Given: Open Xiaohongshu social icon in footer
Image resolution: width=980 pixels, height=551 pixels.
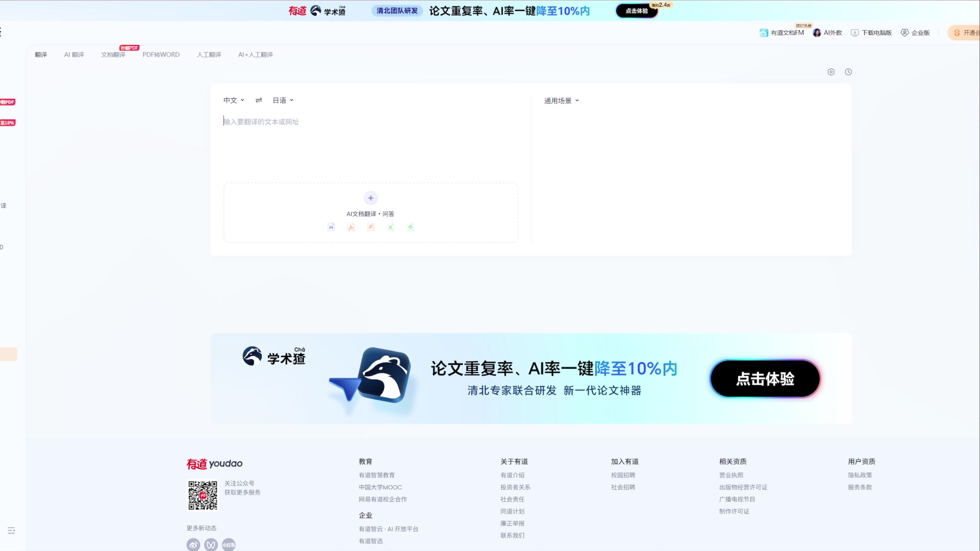Looking at the screenshot, I should pos(229,545).
